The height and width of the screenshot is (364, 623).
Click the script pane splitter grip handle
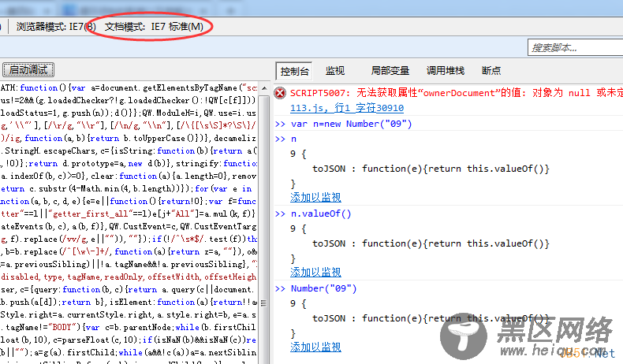[263, 303]
